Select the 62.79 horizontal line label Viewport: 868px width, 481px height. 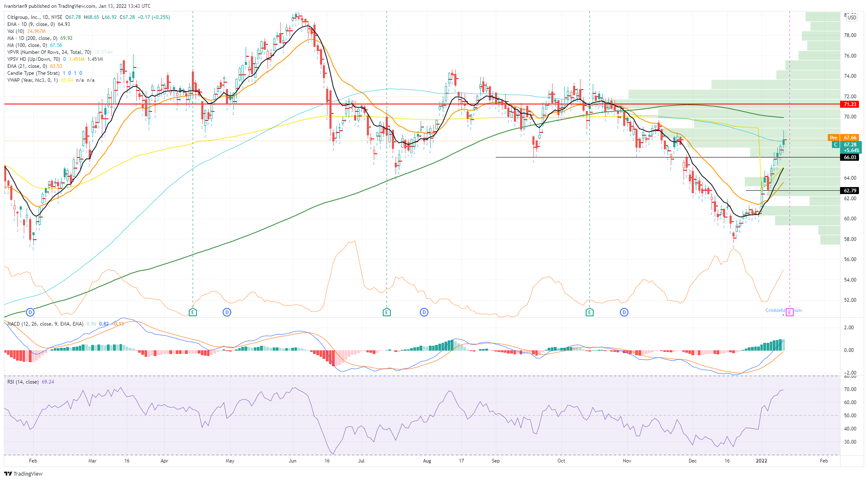pyautogui.click(x=850, y=191)
